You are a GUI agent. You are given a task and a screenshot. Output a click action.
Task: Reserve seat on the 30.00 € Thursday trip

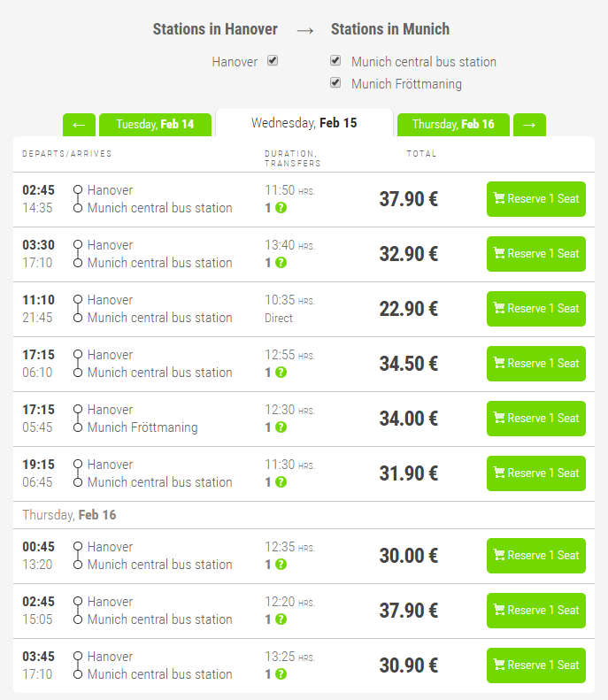coord(535,556)
